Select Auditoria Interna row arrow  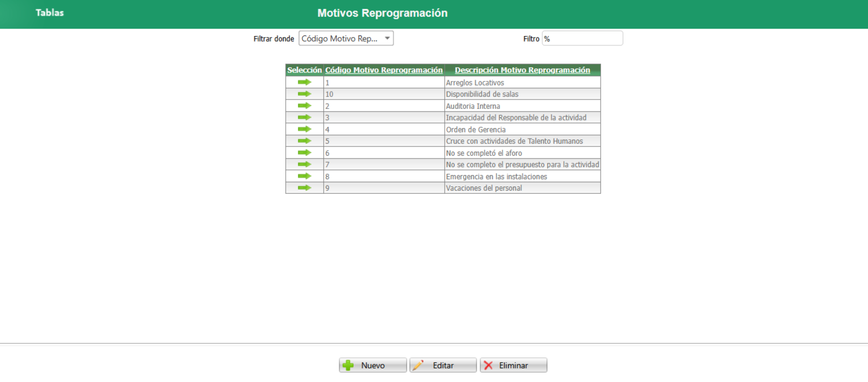(x=304, y=106)
